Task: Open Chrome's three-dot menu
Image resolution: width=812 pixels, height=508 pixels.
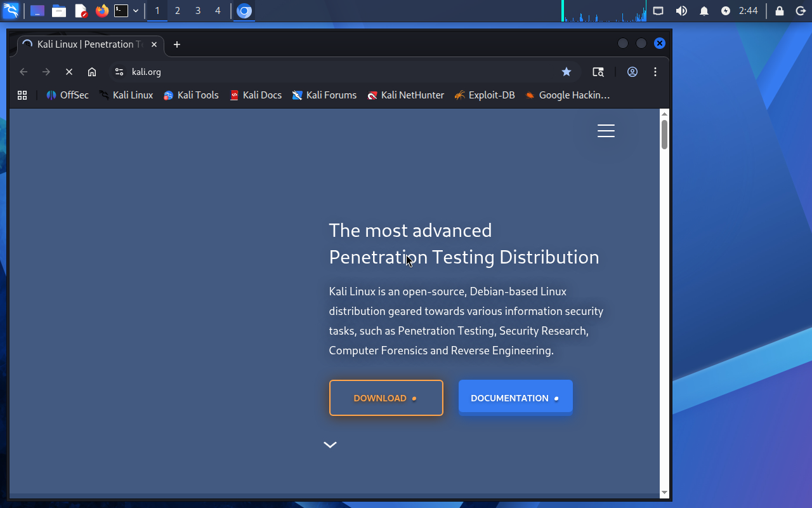Action: (655, 72)
